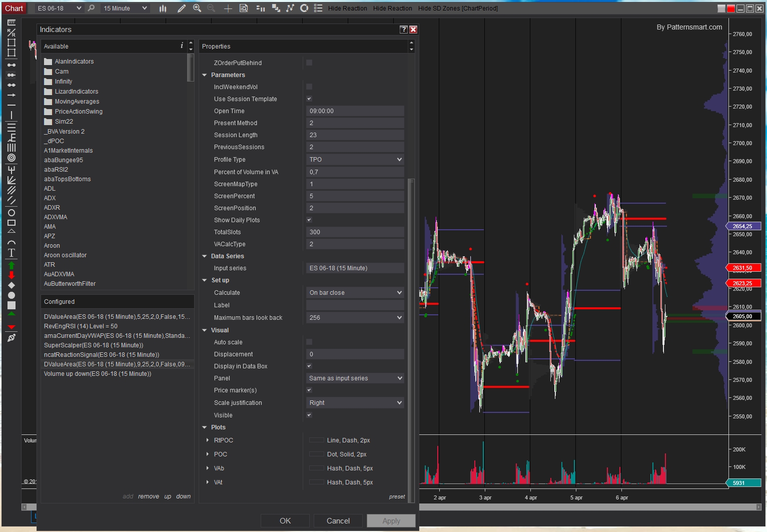Toggle the Price marker(s) checkbox
The width and height of the screenshot is (767, 532).
tap(309, 390)
